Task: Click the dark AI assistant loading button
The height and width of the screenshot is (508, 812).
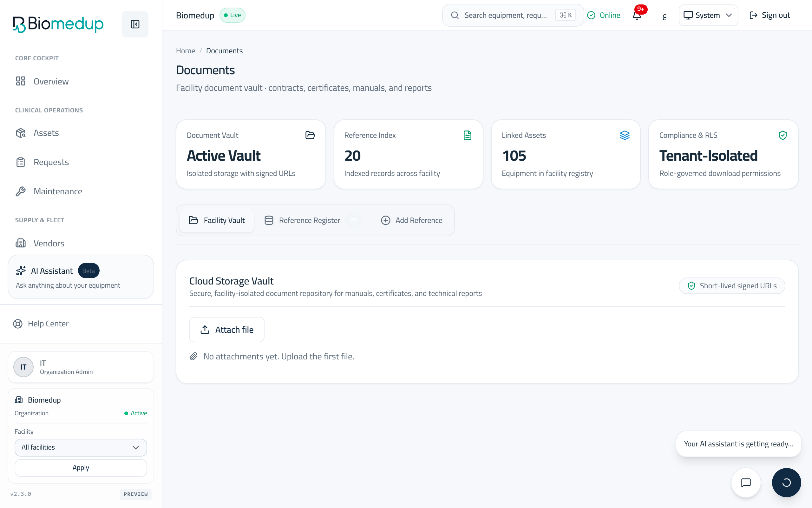Action: point(786,483)
